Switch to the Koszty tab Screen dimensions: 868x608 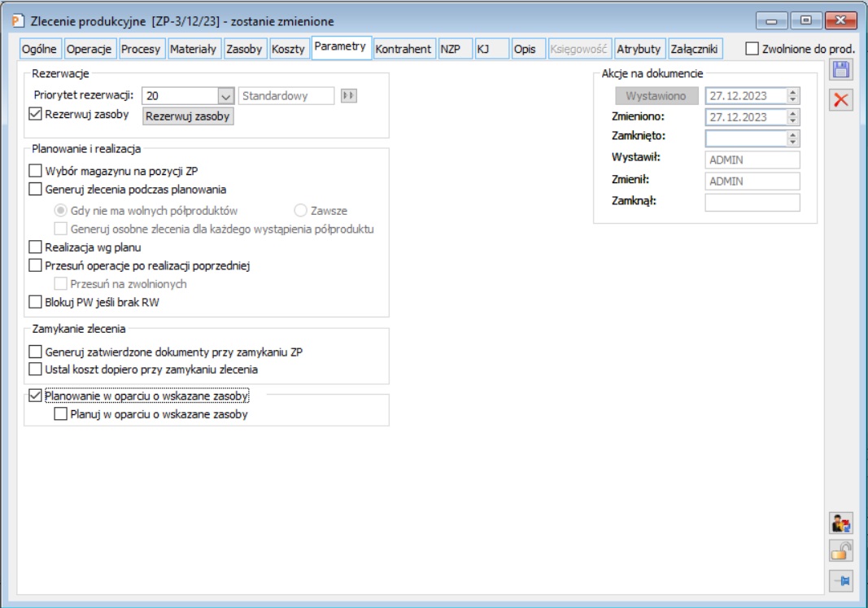click(289, 49)
